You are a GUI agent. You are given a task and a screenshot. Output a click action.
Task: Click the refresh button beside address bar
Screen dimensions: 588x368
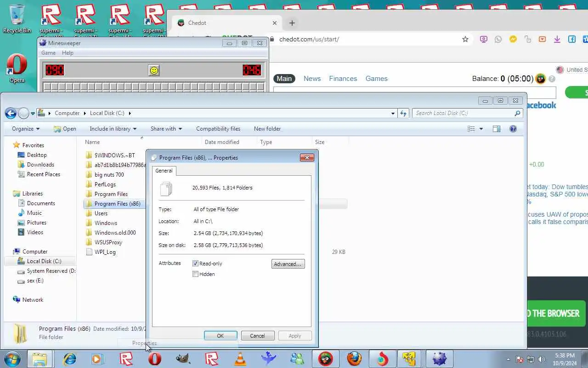pos(403,113)
